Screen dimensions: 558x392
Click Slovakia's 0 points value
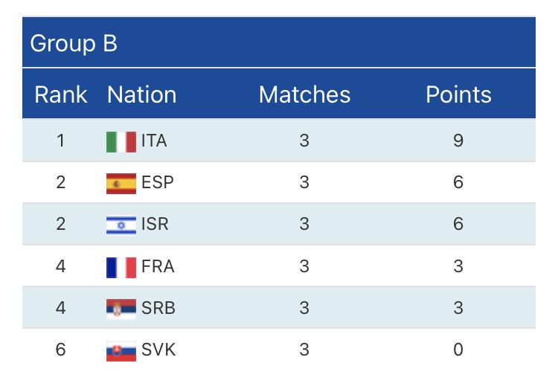[458, 350]
